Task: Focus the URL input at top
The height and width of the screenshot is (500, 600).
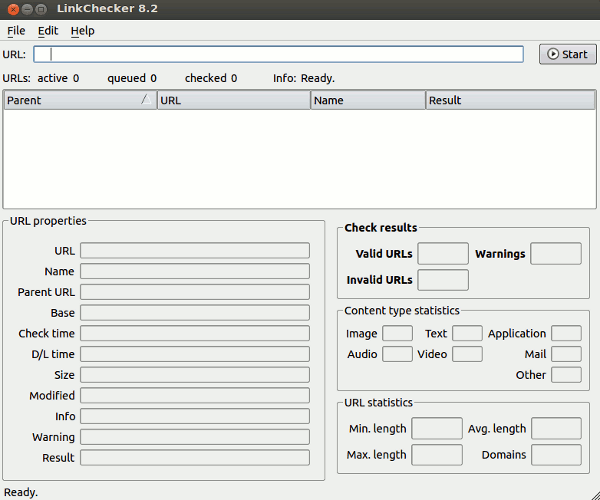Action: click(x=278, y=54)
